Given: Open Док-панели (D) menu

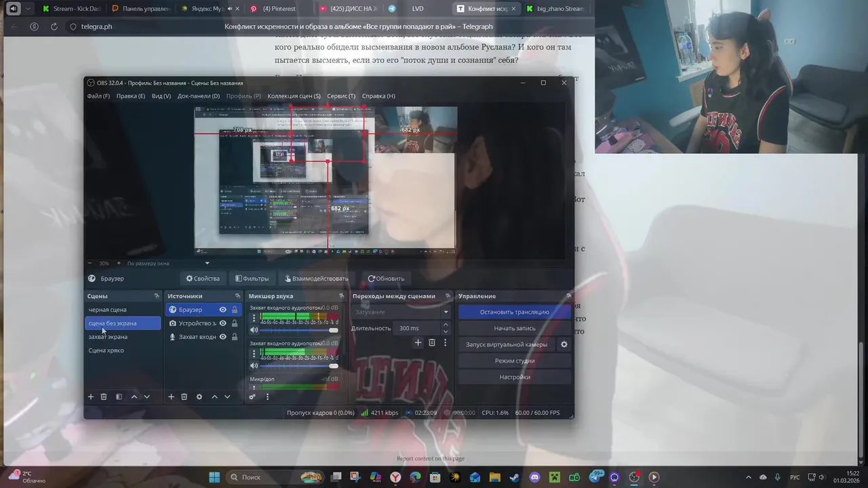Looking at the screenshot, I should pos(199,96).
